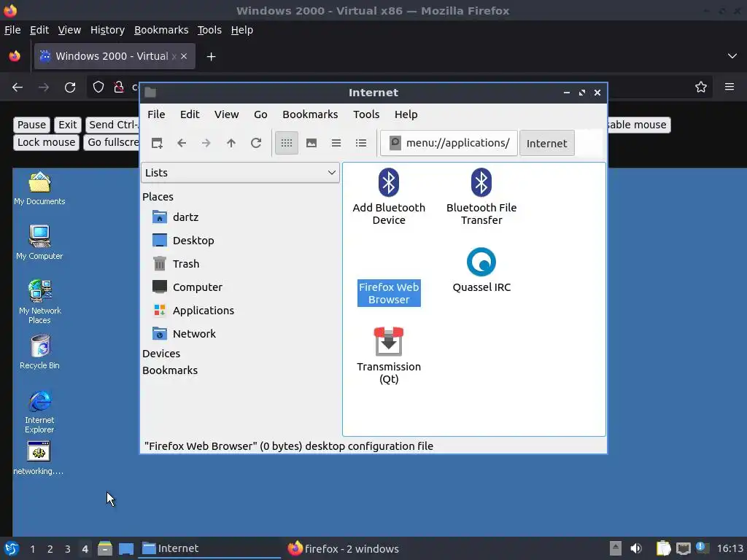747x560 pixels.
Task: Reload the Firefox page
Action: (x=70, y=87)
